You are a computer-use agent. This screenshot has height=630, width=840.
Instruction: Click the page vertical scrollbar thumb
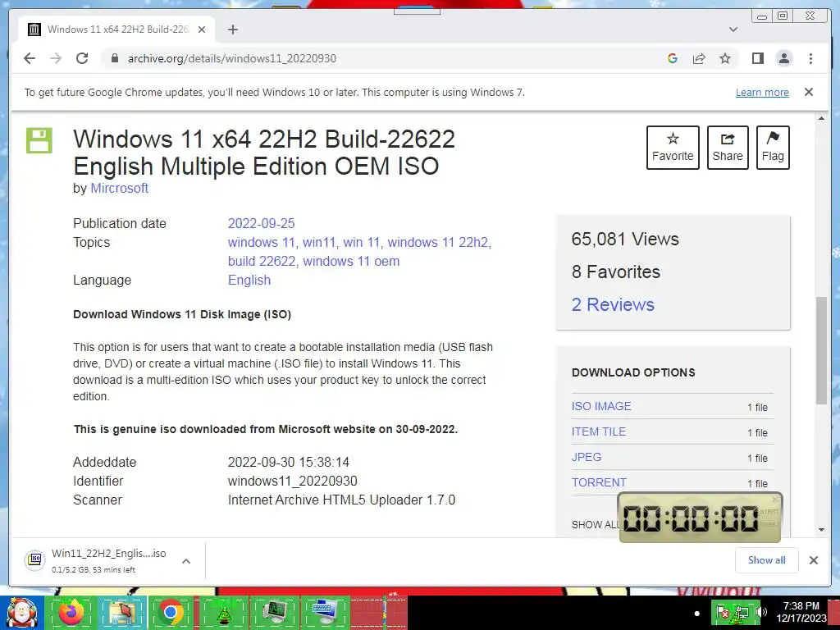pyautogui.click(x=821, y=350)
